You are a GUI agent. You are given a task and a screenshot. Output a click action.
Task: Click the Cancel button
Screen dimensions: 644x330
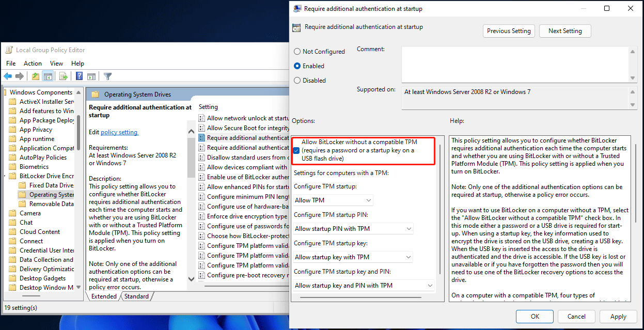pos(576,317)
